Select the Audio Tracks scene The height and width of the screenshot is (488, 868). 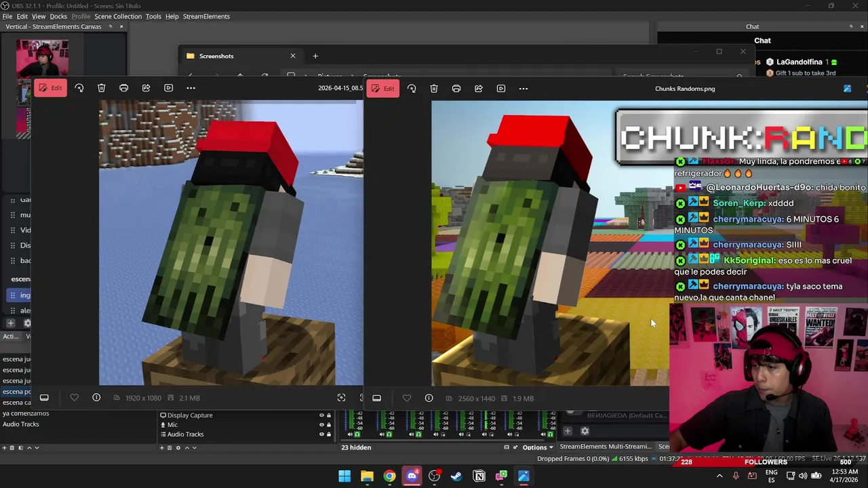tap(21, 424)
